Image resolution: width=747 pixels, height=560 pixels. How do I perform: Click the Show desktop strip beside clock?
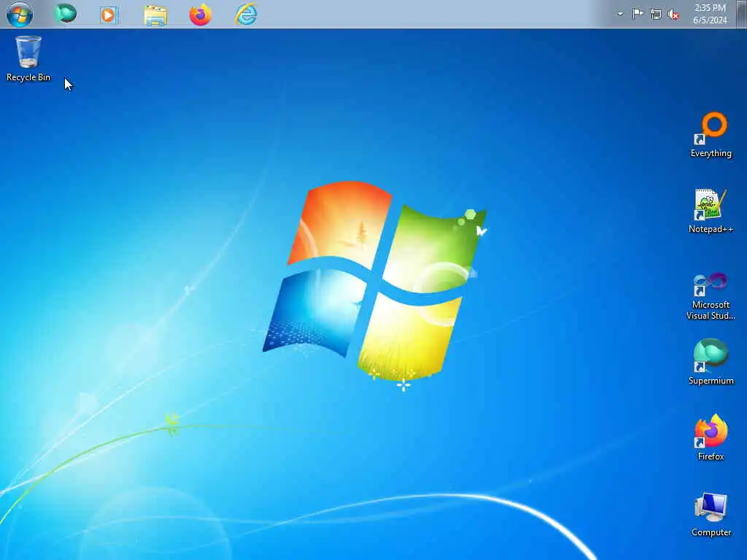(741, 14)
